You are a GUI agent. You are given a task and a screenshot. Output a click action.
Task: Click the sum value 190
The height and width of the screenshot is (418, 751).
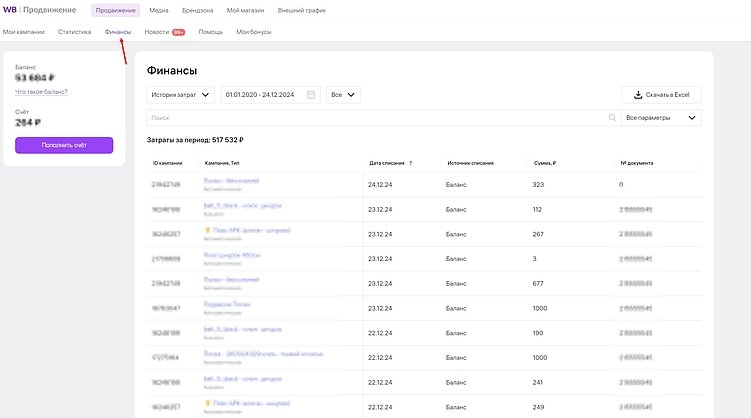pyautogui.click(x=538, y=333)
